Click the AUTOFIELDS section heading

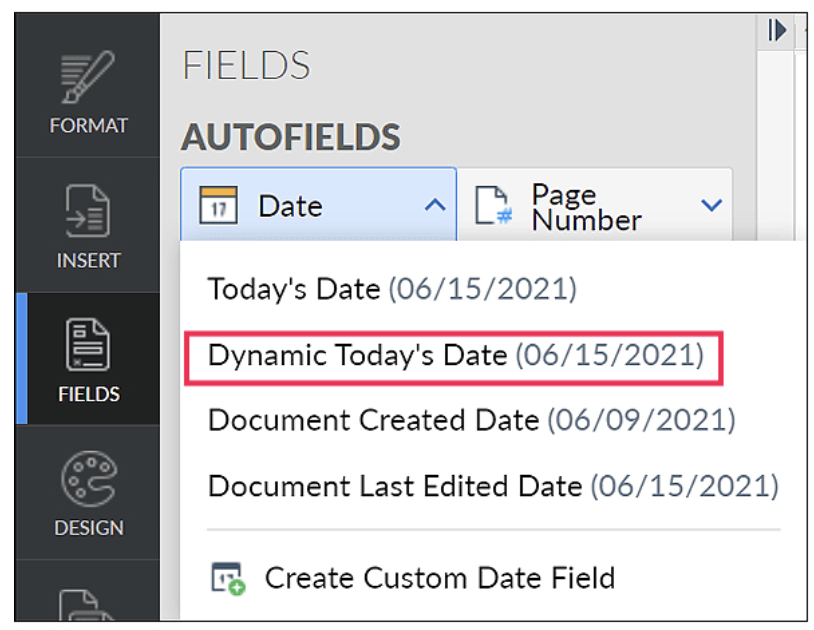click(290, 137)
